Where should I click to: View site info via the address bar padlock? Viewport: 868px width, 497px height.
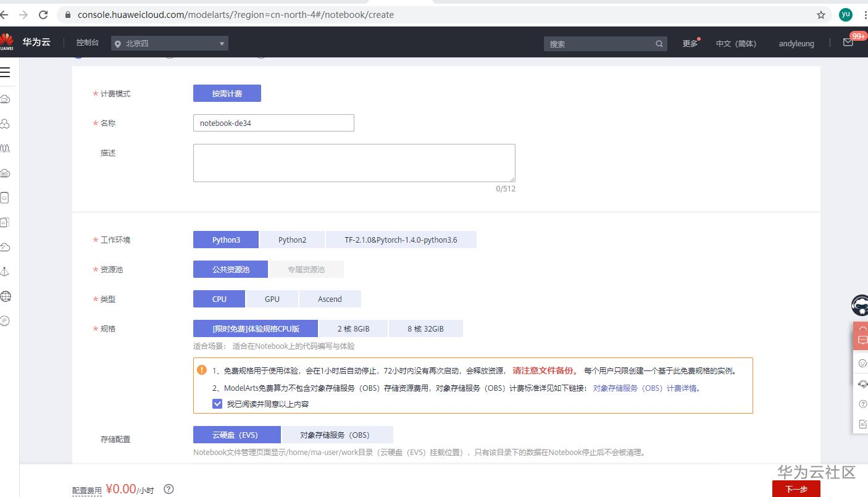click(x=67, y=15)
